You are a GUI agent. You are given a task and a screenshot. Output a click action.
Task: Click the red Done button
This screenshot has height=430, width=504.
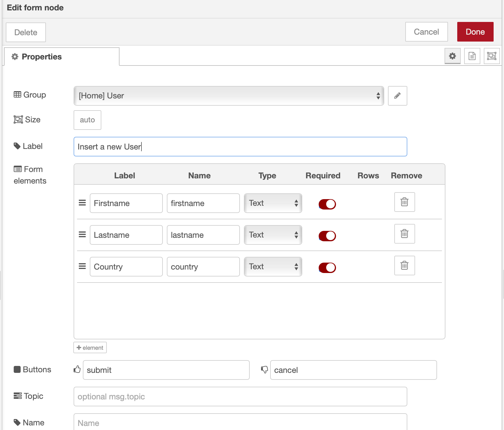pyautogui.click(x=475, y=32)
